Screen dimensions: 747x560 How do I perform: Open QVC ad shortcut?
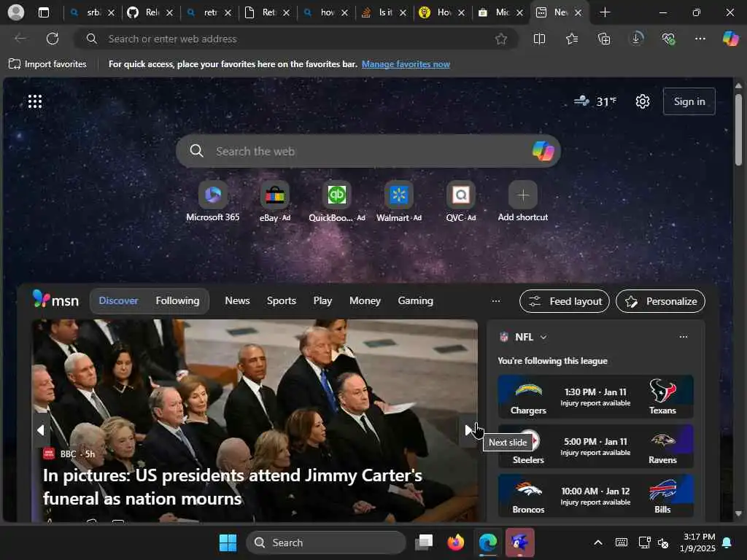tap(461, 202)
